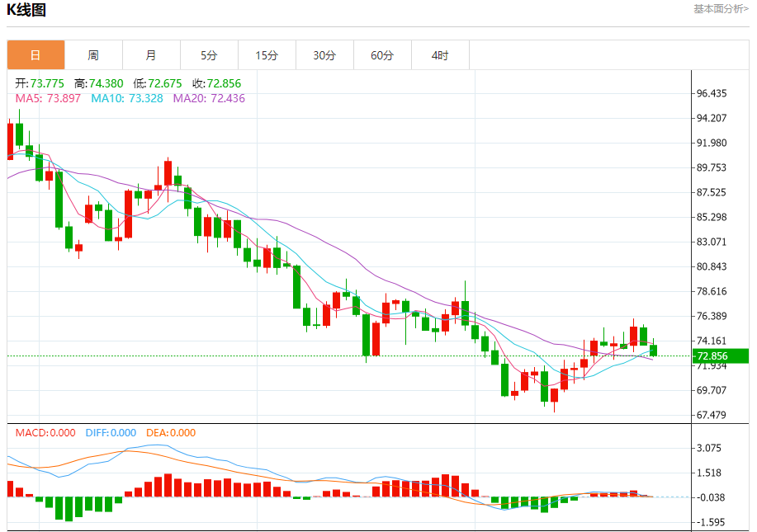Open the 15分 interval tab
This screenshot has height=532, width=757.
[x=267, y=55]
